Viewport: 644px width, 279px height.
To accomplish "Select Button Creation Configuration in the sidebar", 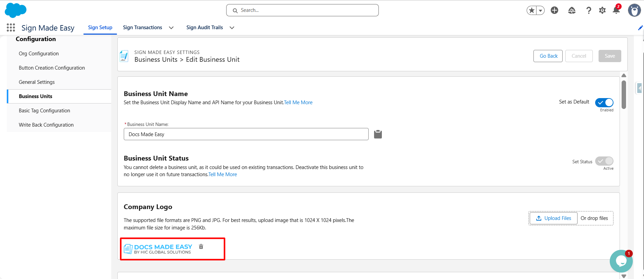I will click(x=59, y=68).
